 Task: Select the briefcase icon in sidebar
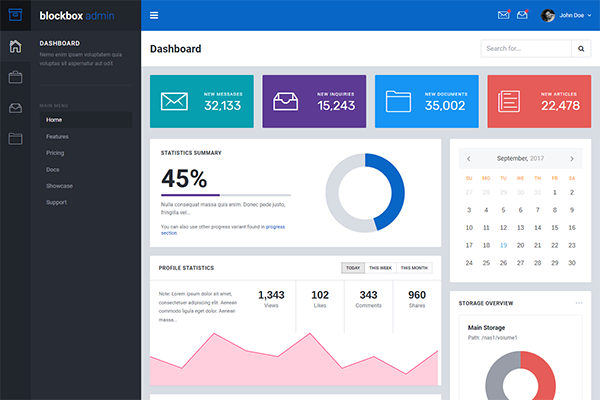coord(15,77)
